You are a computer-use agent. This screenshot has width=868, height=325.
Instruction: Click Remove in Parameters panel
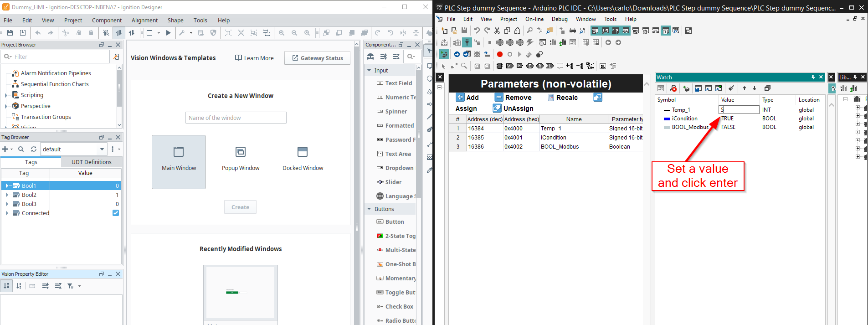(514, 98)
